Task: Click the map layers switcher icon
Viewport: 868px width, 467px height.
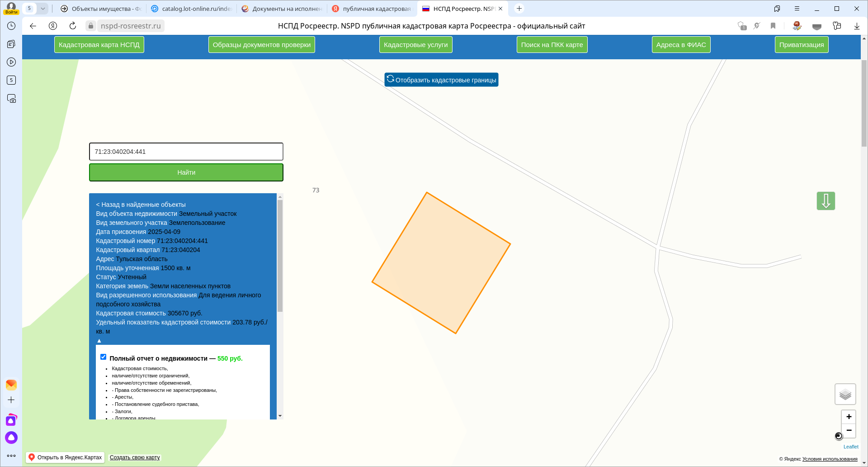Action: tap(845, 394)
